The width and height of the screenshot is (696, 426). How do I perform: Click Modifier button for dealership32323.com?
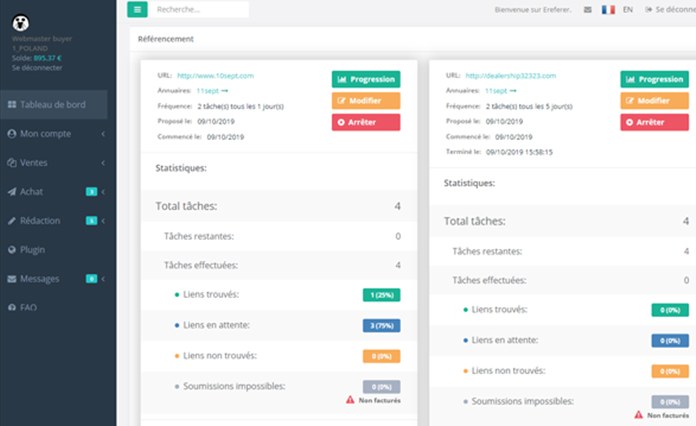tap(655, 100)
